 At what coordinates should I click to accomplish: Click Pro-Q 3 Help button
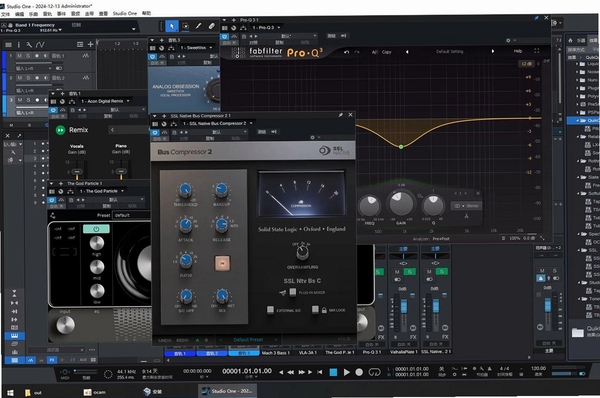point(518,51)
